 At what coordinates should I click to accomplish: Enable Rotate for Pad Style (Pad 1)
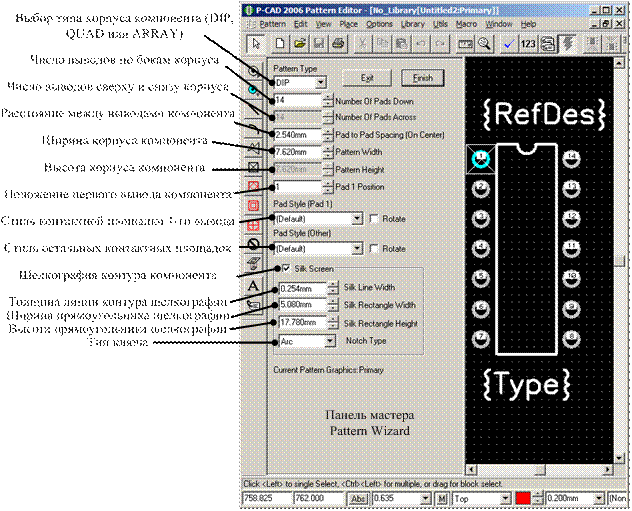[374, 219]
